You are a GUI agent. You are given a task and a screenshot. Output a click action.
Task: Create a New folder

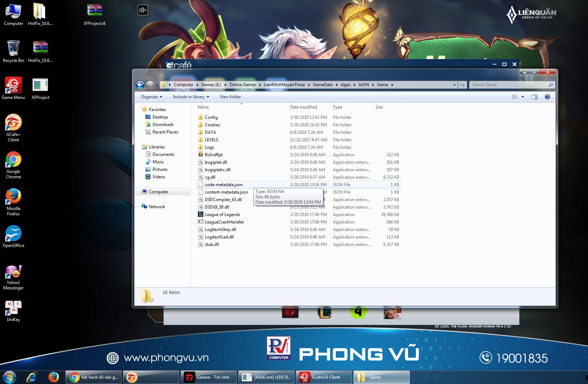point(231,97)
